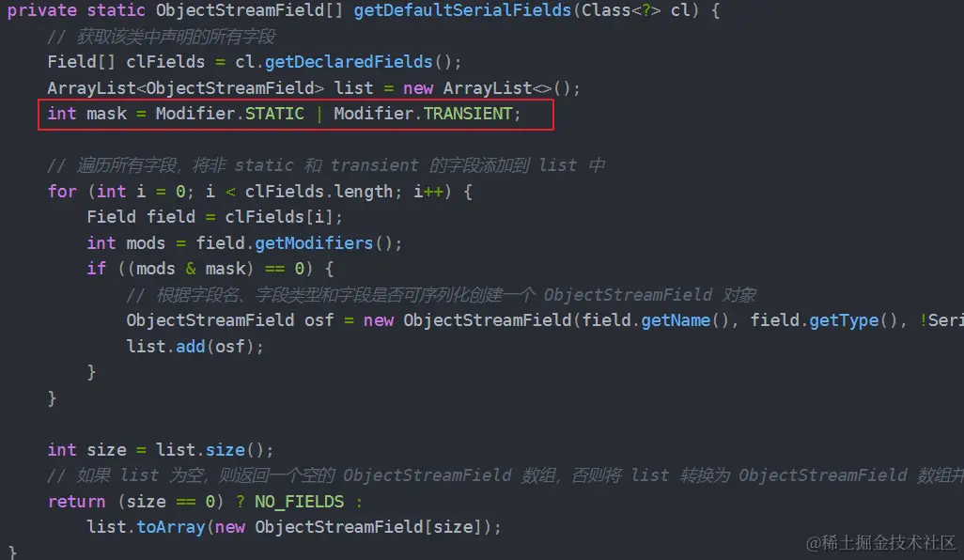
Task: Click the getDefaultSerialFields method name
Action: click(462, 10)
